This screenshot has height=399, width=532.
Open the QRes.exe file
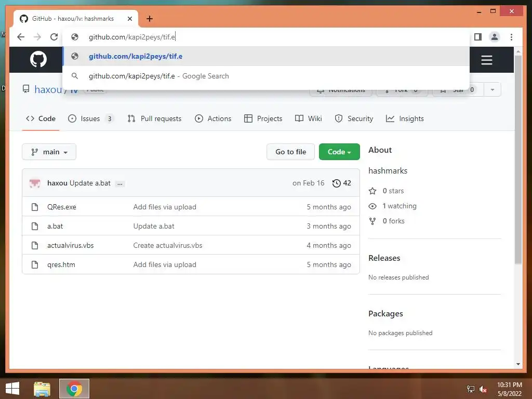coord(62,207)
